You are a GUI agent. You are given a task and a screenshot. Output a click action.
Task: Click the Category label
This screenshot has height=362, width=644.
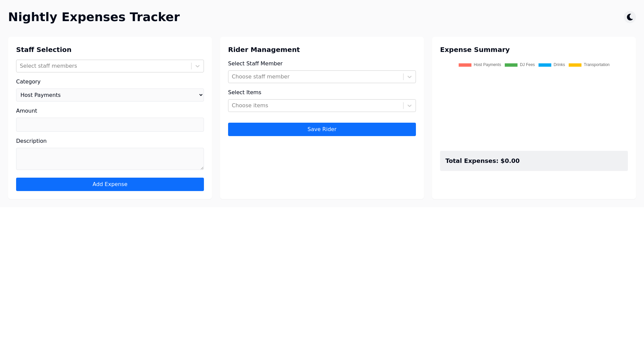(28, 82)
